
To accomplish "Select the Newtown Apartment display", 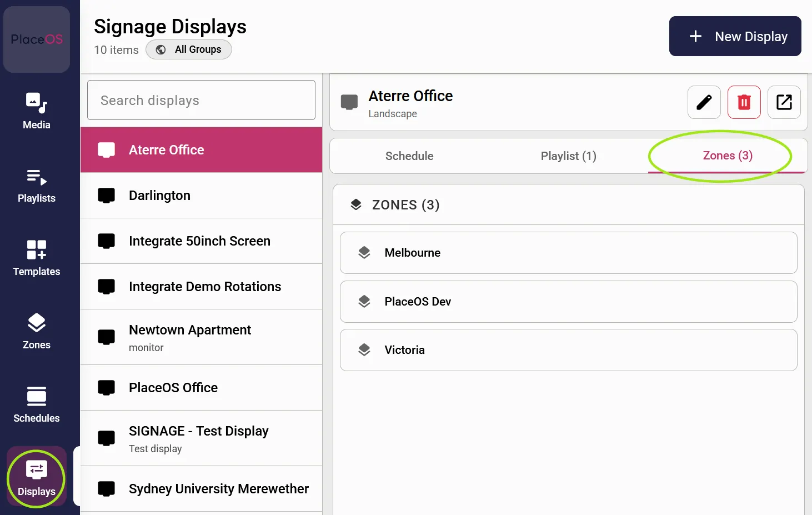I will tap(201, 337).
